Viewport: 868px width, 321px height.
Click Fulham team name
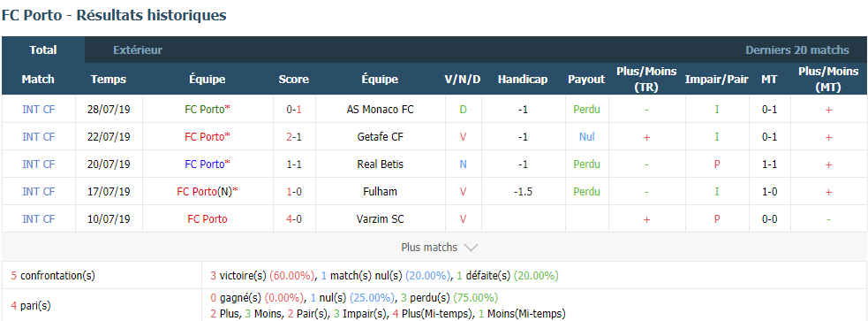point(380,191)
